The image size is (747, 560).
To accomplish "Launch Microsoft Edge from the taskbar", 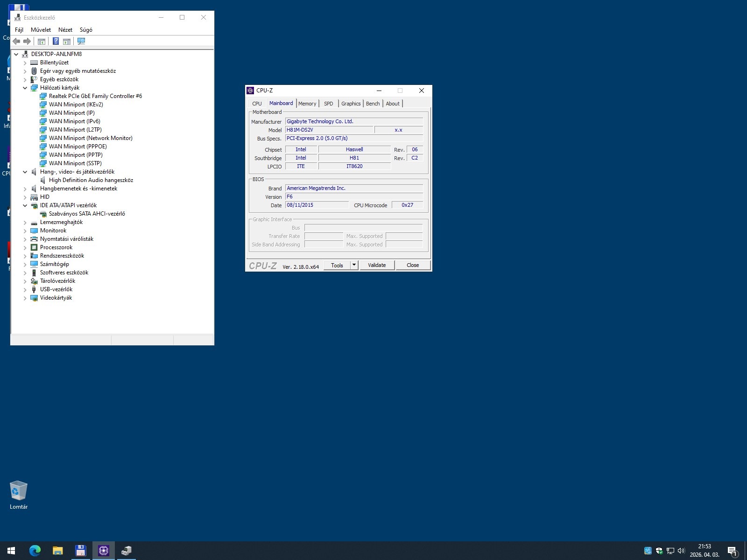I will point(35,551).
